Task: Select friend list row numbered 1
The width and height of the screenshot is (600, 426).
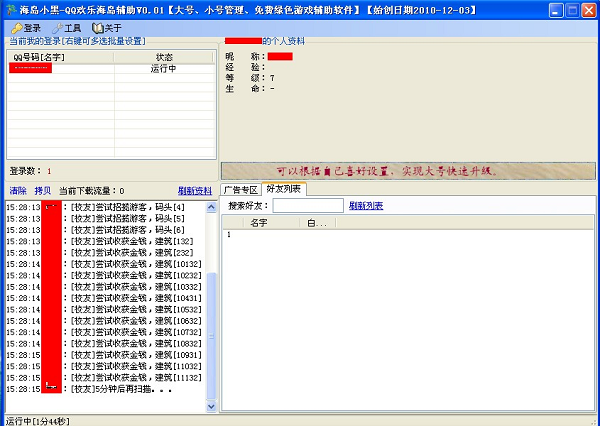Action: point(408,234)
